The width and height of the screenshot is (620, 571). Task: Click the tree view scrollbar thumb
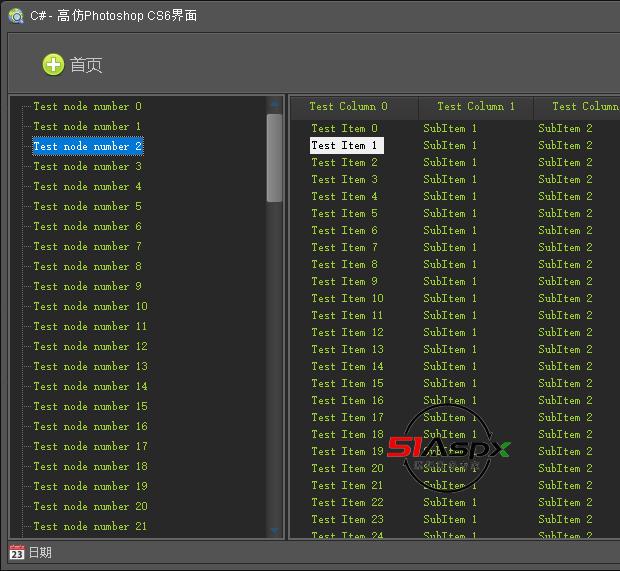274,158
